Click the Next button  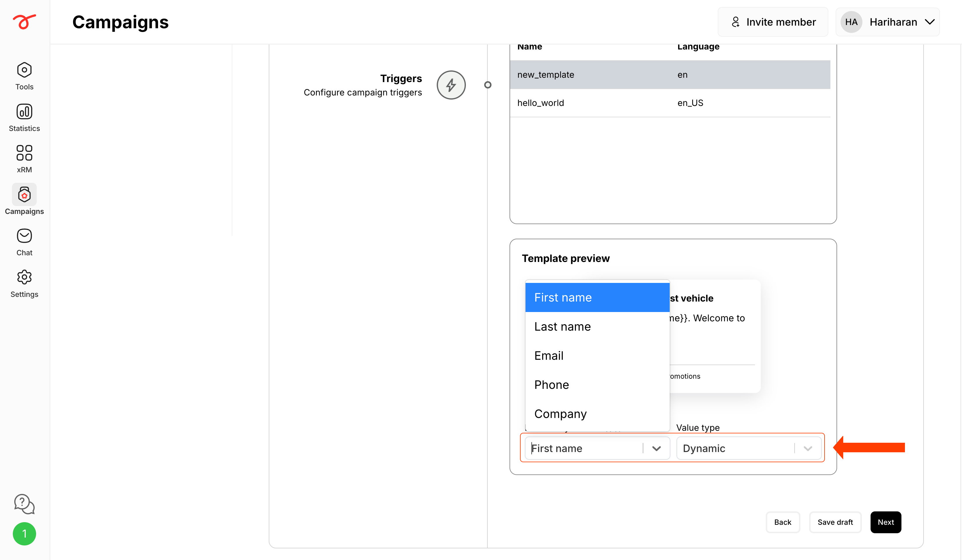[886, 522]
